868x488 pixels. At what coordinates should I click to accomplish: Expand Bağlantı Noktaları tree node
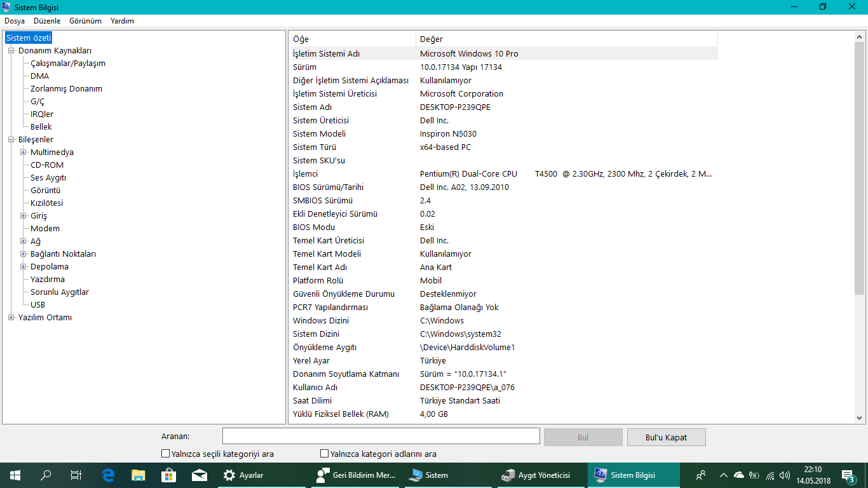pyautogui.click(x=24, y=254)
